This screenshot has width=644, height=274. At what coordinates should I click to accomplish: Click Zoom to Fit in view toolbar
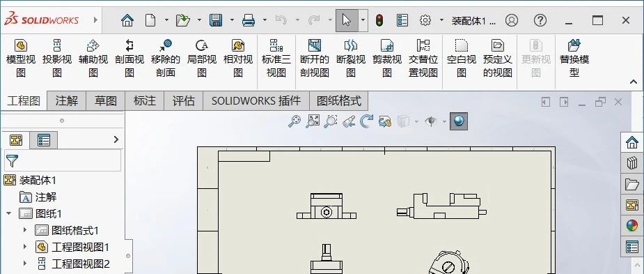(294, 121)
